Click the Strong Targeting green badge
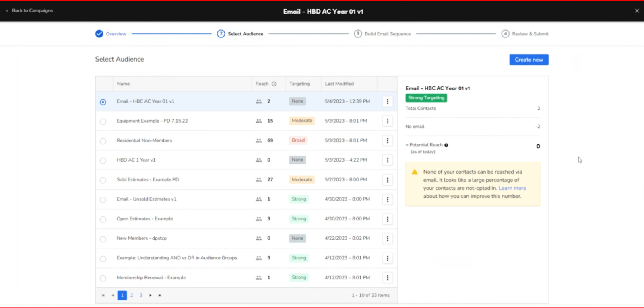The image size is (644, 308). coord(426,98)
